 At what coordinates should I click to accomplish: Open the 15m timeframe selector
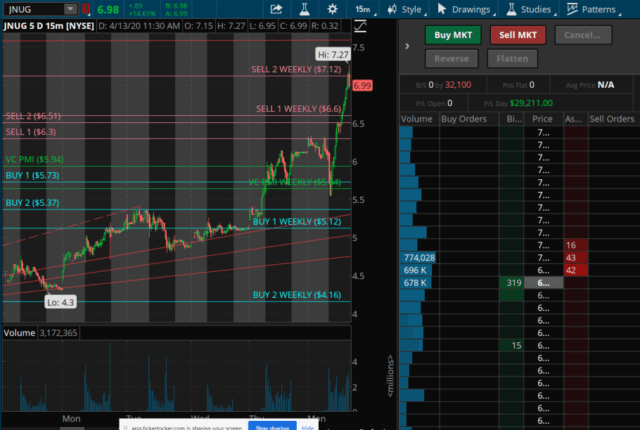(x=363, y=9)
